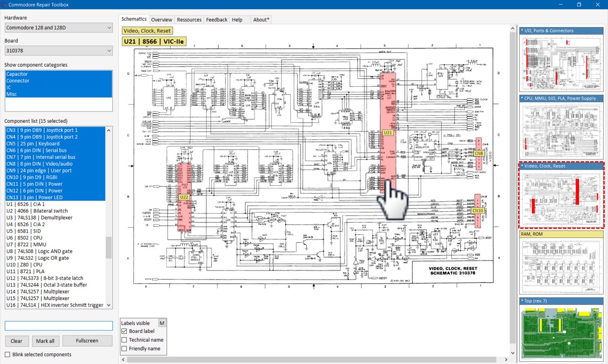608x364 pixels.
Task: Enable the Technical name checkbox
Action: pyautogui.click(x=124, y=340)
